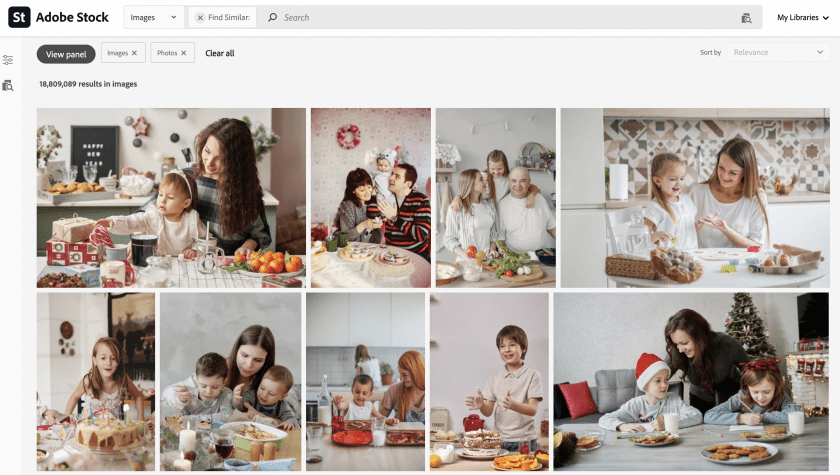Expand the My Libraries menu
This screenshot has height=475, width=840.
(x=802, y=17)
